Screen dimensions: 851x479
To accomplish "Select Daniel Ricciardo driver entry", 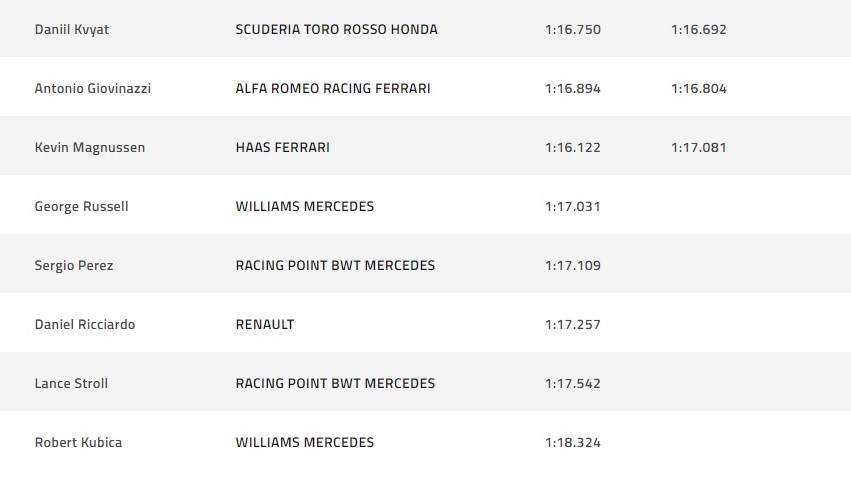I will [x=85, y=324].
